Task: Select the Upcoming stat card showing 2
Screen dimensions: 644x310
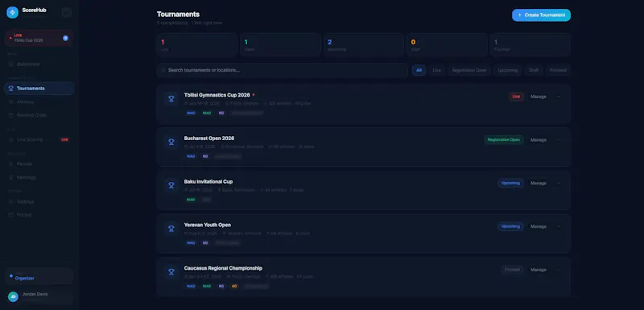Action: (364, 45)
